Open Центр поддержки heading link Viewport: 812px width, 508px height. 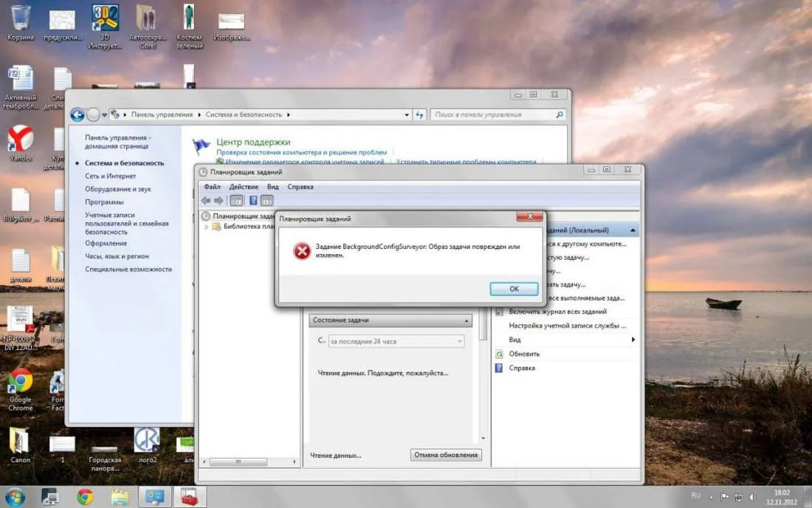(x=253, y=142)
